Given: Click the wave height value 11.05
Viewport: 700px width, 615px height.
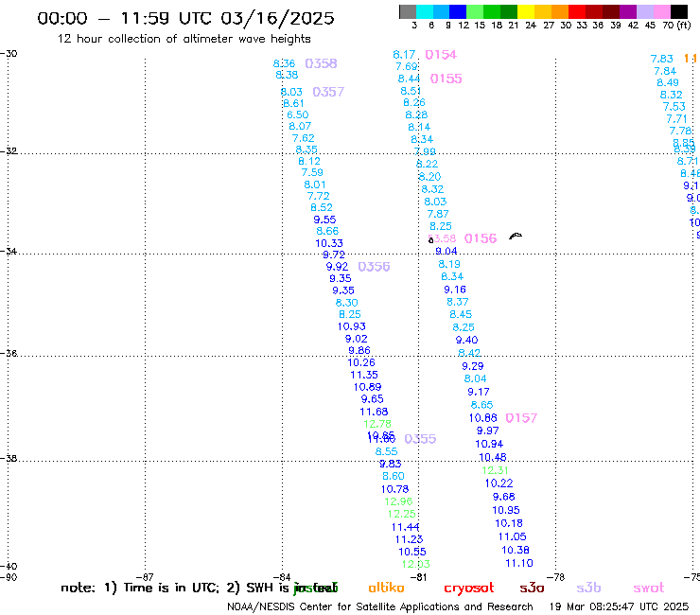Looking at the screenshot, I should pos(512,536).
